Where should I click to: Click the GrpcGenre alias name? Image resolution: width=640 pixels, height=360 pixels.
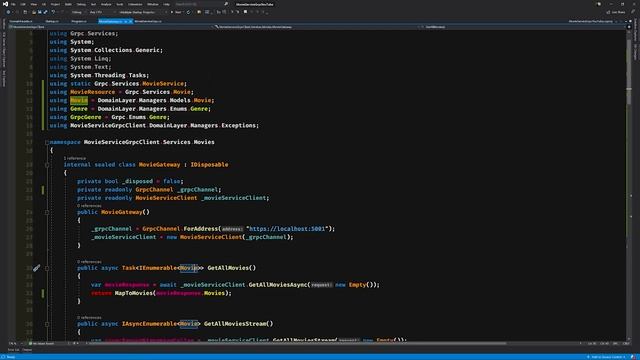point(86,117)
